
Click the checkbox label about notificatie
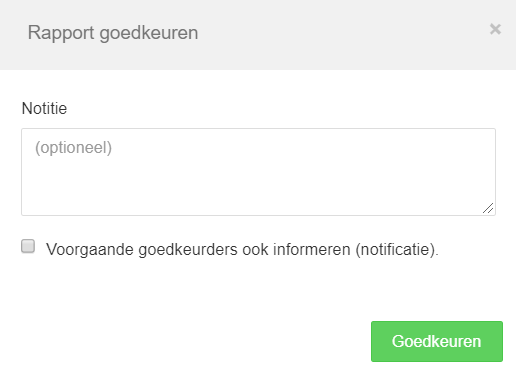(x=242, y=250)
